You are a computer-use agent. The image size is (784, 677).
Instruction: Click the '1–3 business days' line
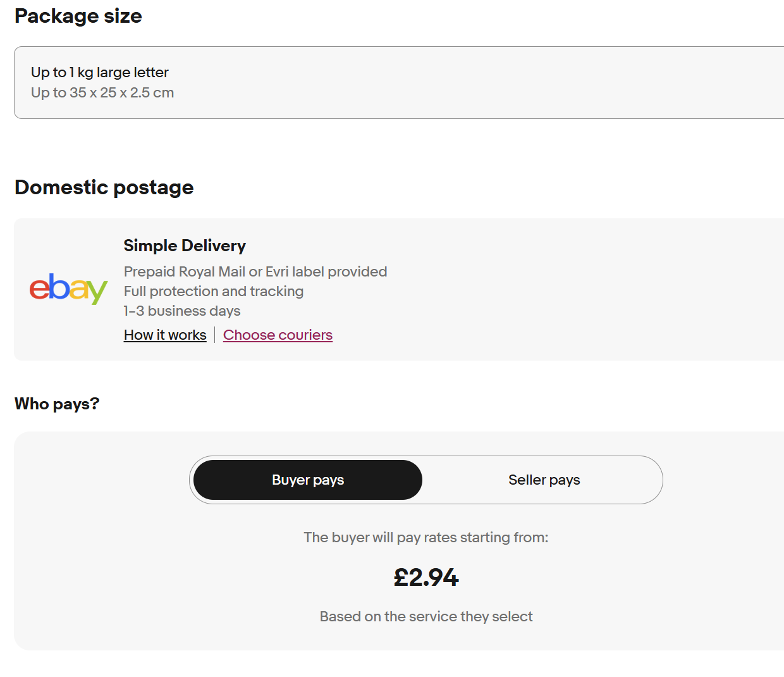182,311
